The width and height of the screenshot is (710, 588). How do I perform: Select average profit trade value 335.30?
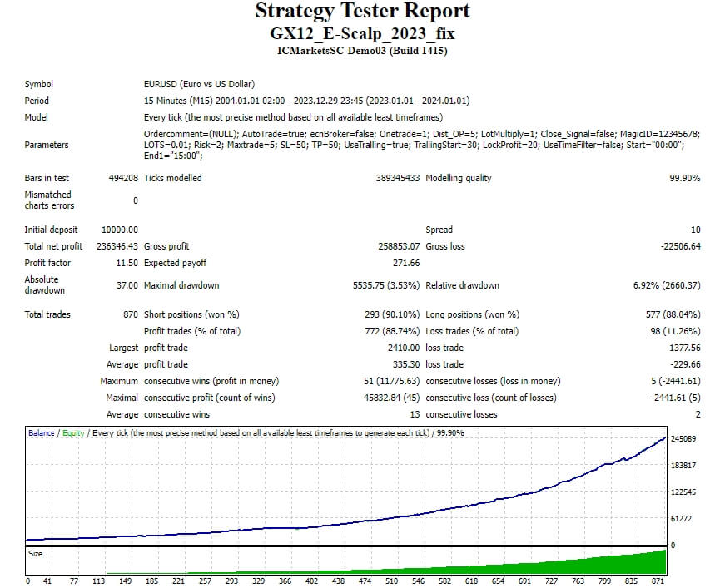click(406, 364)
